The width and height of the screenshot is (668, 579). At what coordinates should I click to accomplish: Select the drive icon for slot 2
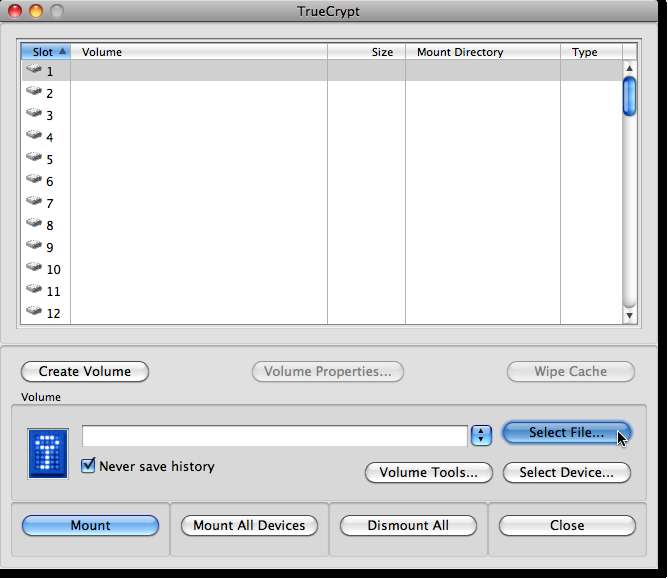[x=34, y=91]
